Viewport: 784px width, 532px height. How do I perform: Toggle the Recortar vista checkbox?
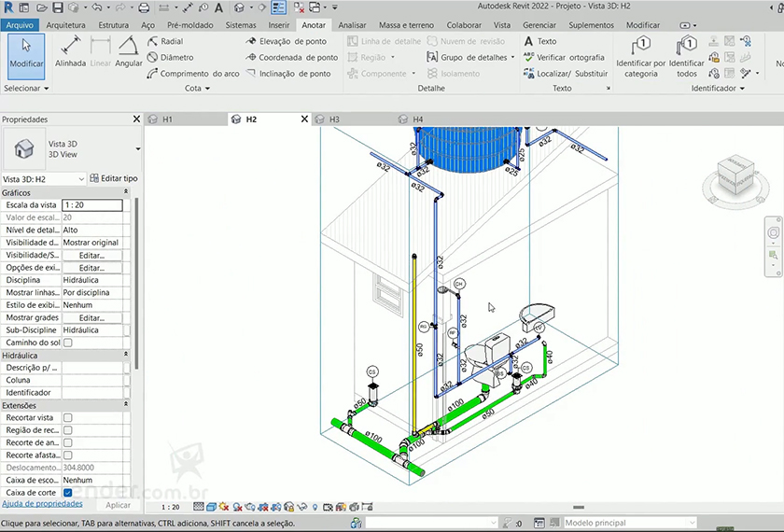(x=68, y=417)
